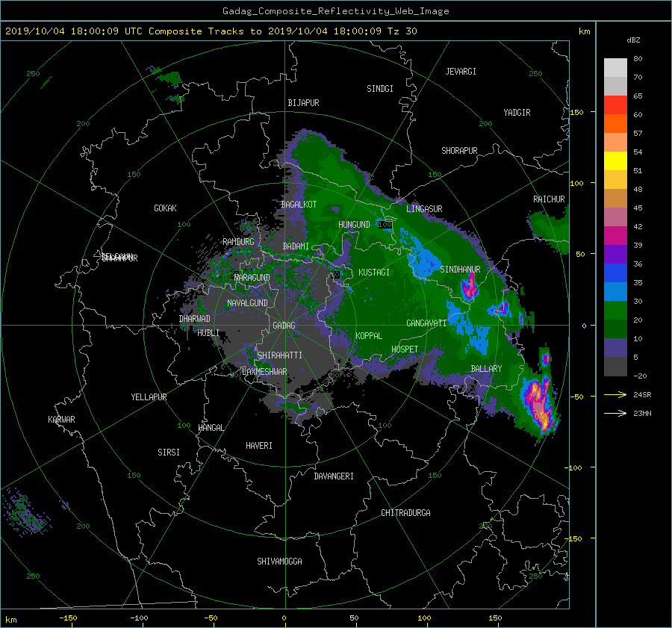The width and height of the screenshot is (672, 628).
Task: Select the 39 dBZ magenta color swatch
Action: [615, 236]
